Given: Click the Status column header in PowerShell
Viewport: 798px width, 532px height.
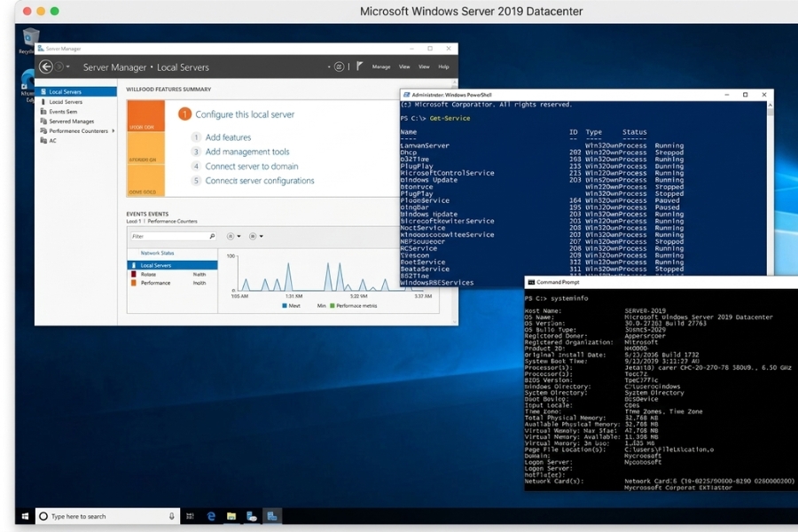Looking at the screenshot, I should point(634,132).
